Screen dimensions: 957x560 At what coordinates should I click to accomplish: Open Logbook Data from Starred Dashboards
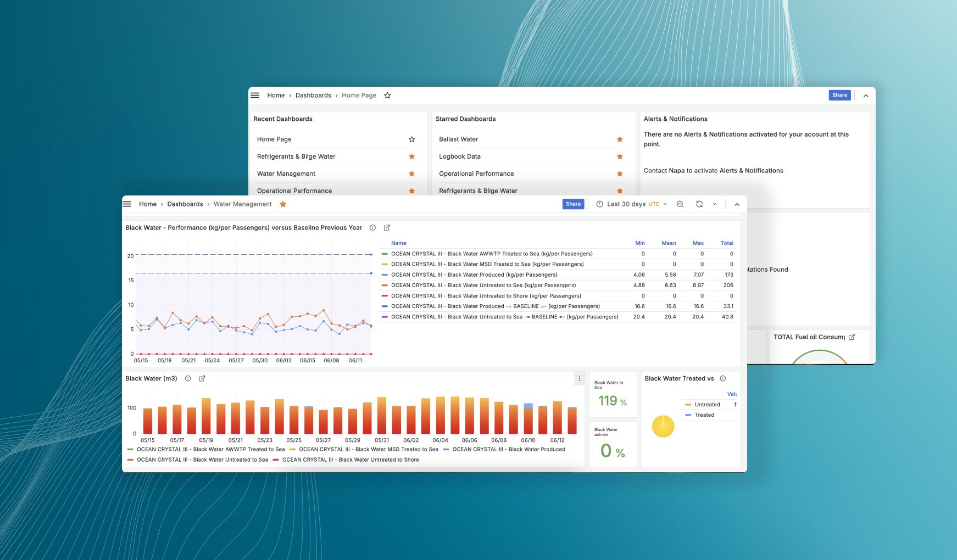[460, 156]
